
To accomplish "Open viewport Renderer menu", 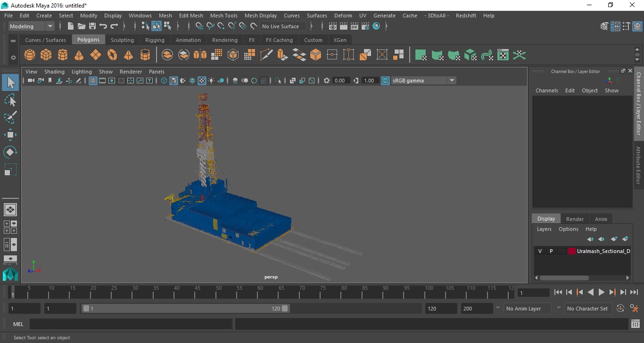I will [131, 72].
